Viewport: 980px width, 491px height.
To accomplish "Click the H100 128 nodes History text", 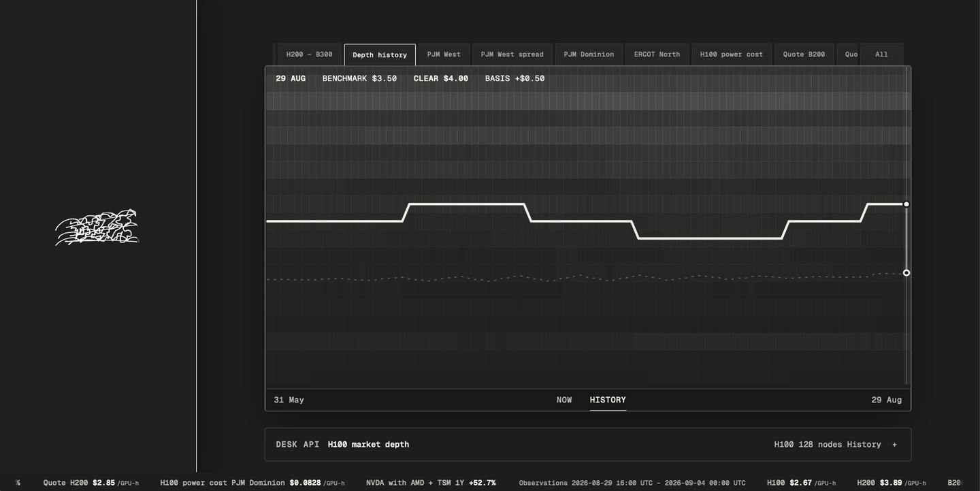I will point(828,445).
